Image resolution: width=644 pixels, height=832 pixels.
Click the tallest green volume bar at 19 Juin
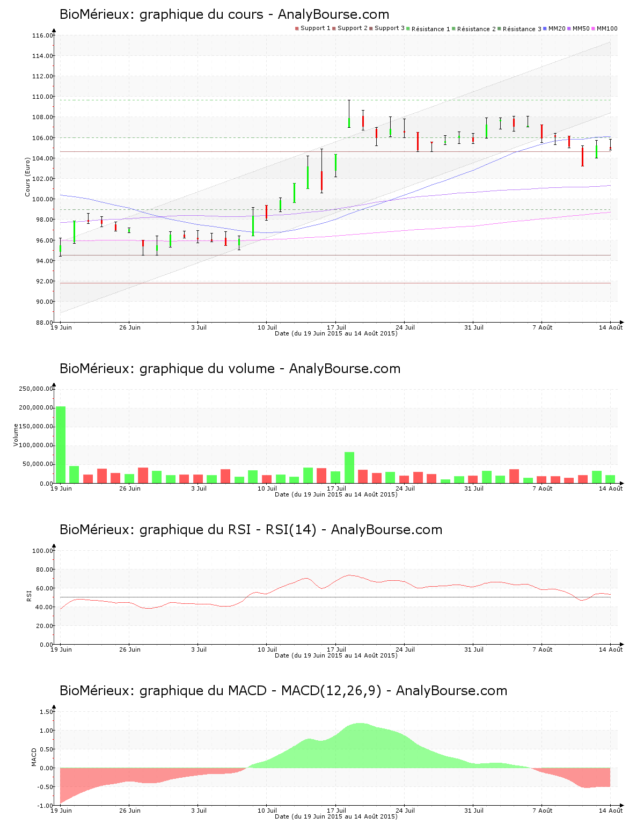[61, 444]
